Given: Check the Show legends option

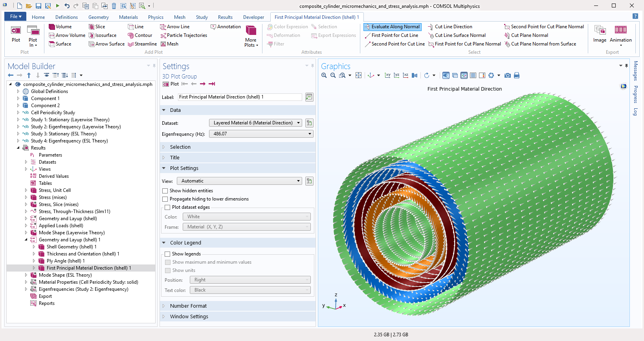Looking at the screenshot, I should [168, 254].
